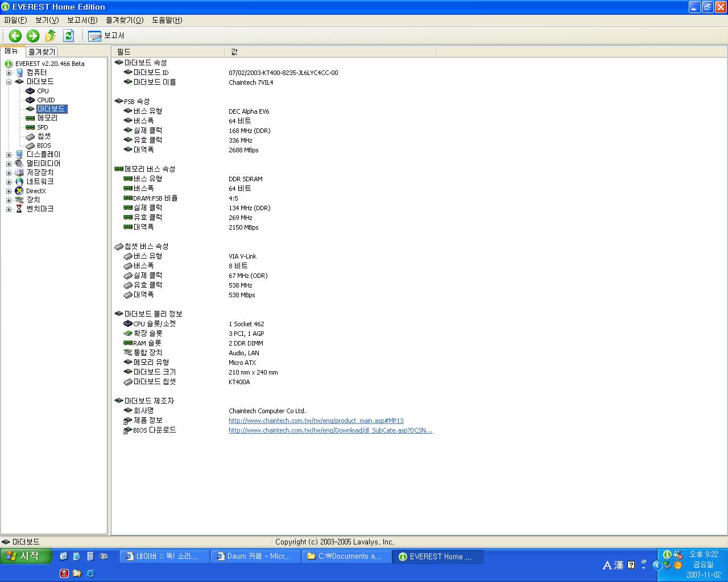Click the 디스플레이 monitor icon in the tree

[x=19, y=155]
